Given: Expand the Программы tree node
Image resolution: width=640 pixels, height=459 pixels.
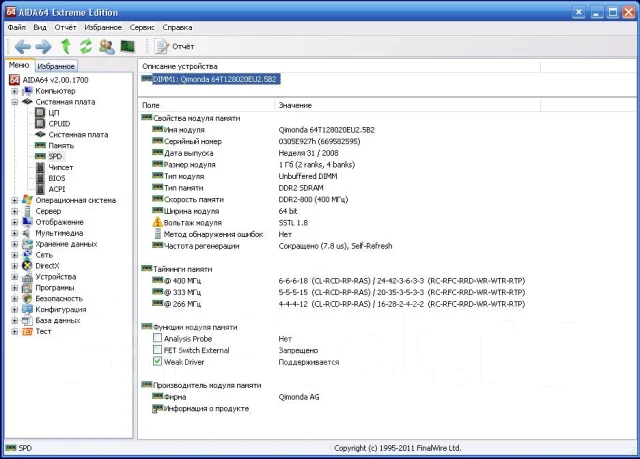Looking at the screenshot, I should (15, 288).
